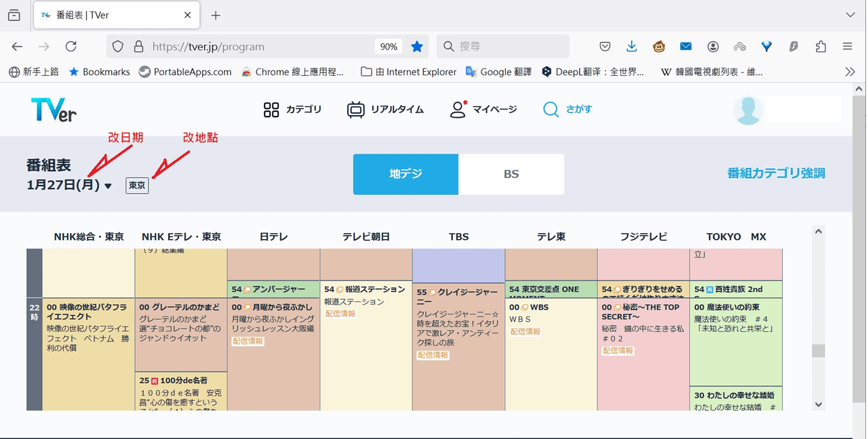Viewport: 868px width, 439px height.
Task: Switch to the BS tab
Action: click(x=511, y=174)
